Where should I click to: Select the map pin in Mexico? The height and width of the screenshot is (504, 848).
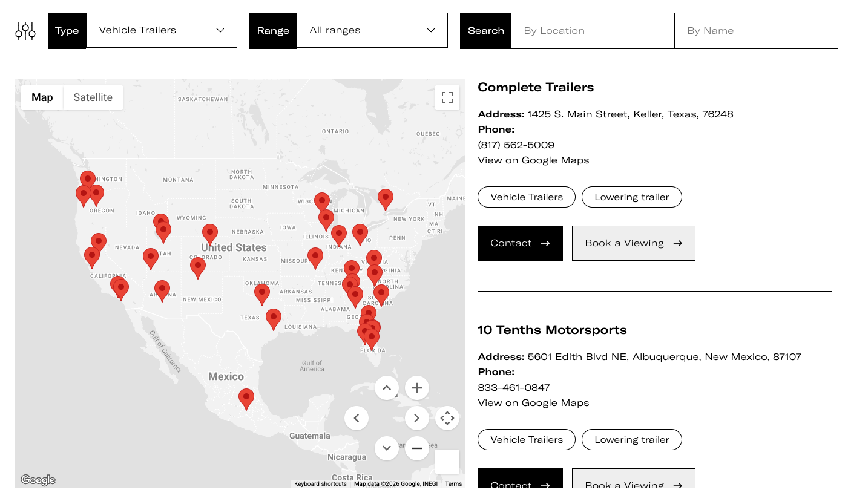coord(246,399)
